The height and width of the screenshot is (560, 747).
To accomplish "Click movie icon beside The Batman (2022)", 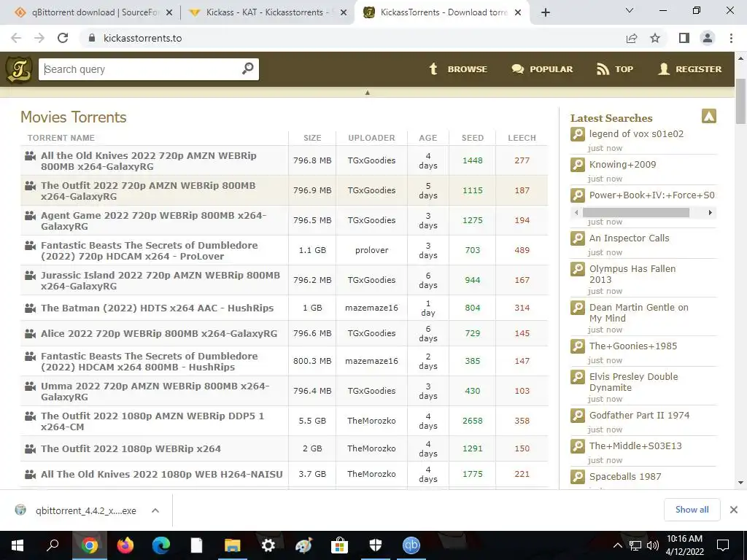I will coord(31,308).
